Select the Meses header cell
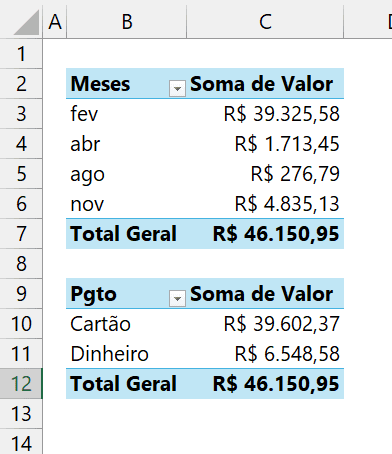This screenshot has height=454, width=392. click(x=126, y=84)
